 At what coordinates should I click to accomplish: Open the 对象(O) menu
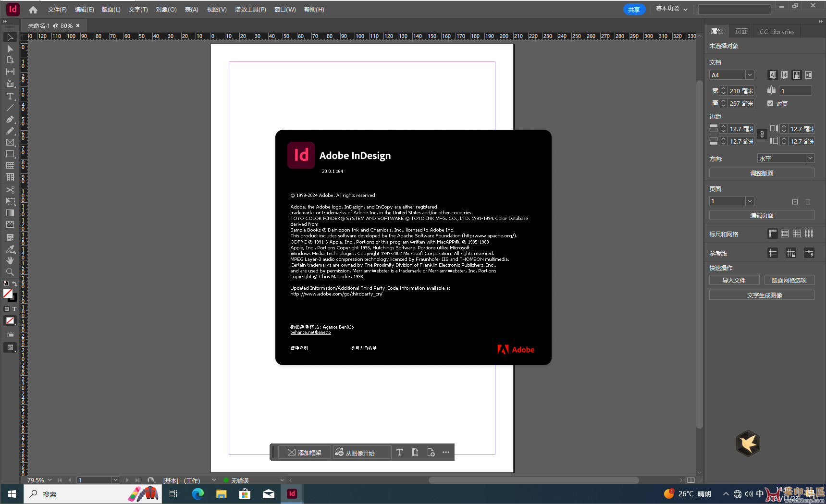coord(166,10)
